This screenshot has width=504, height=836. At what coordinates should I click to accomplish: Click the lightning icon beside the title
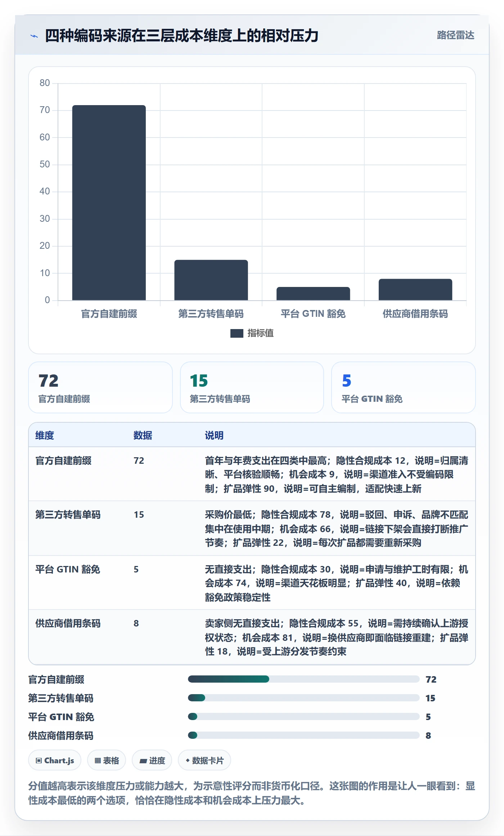pyautogui.click(x=34, y=36)
